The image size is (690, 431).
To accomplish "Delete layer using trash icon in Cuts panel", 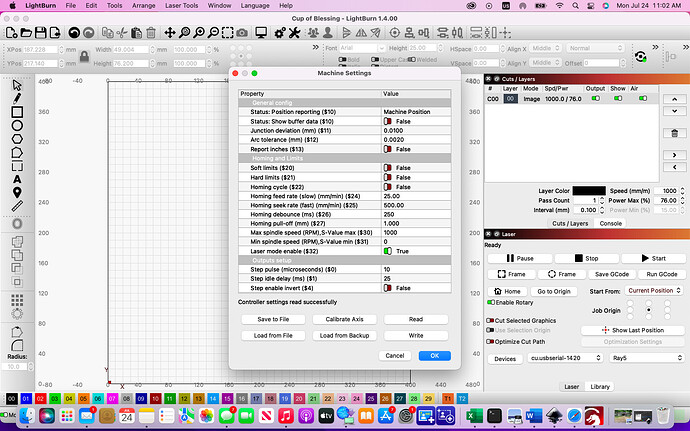I will click(x=674, y=133).
